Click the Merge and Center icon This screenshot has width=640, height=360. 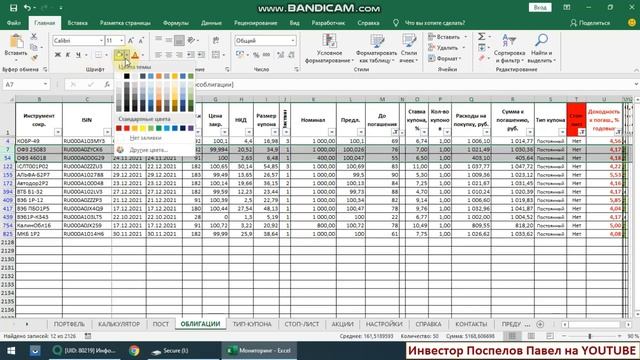216,55
